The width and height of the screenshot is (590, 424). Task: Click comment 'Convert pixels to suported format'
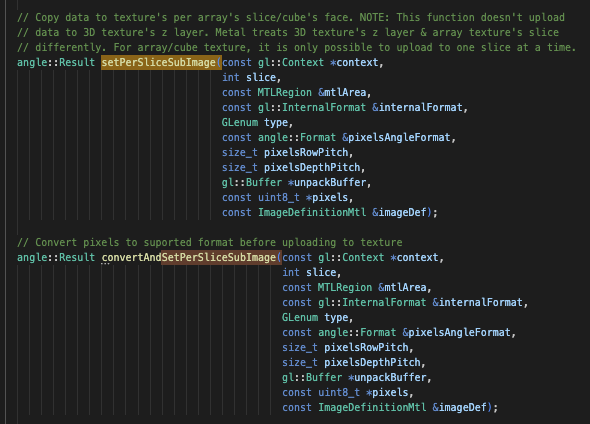coord(210,243)
